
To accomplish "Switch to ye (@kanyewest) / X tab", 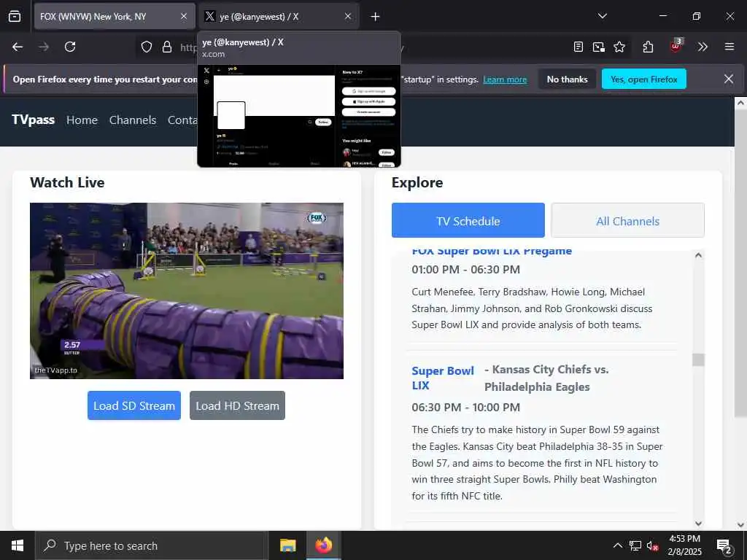I will point(279,17).
